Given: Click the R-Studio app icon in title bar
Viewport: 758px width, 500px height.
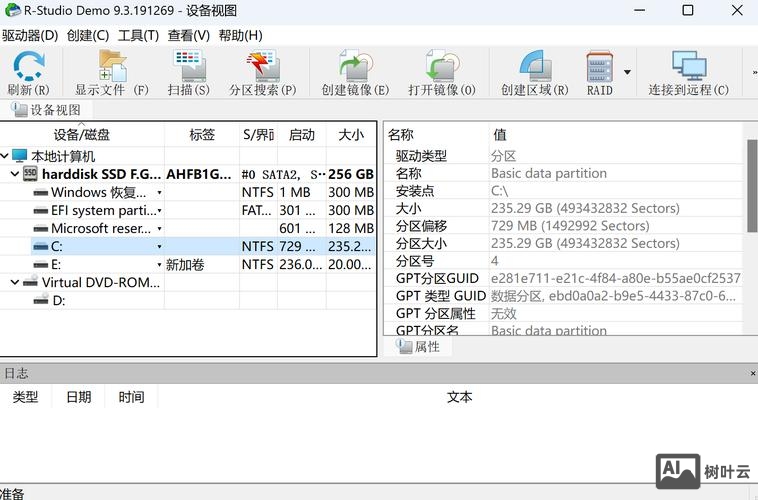Looking at the screenshot, I should point(13,10).
